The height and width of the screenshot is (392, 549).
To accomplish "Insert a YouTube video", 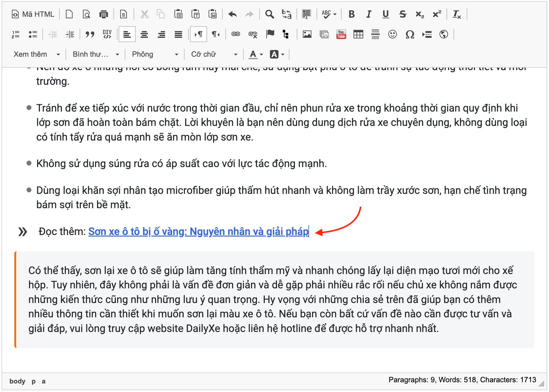I will 341,34.
